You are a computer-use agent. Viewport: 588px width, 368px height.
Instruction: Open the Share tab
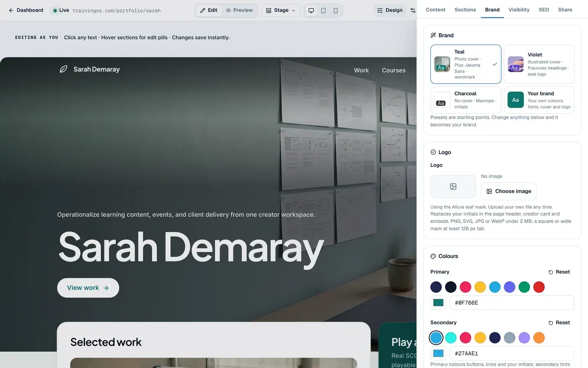tap(565, 10)
